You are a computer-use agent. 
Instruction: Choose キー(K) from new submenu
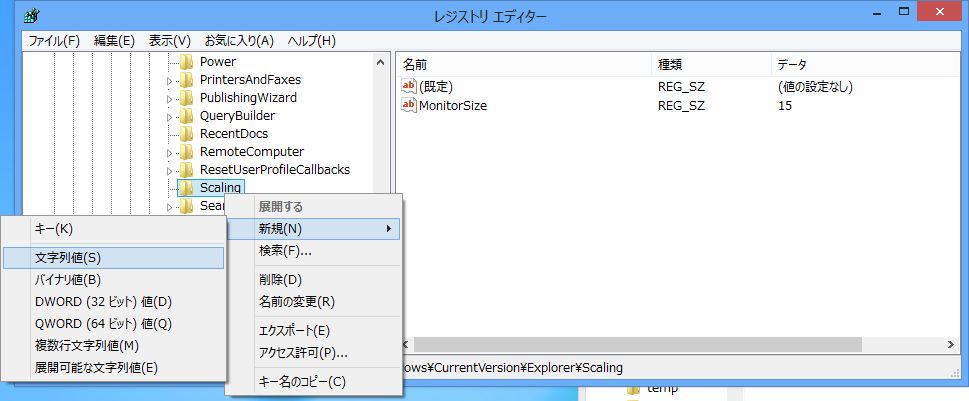click(113, 229)
